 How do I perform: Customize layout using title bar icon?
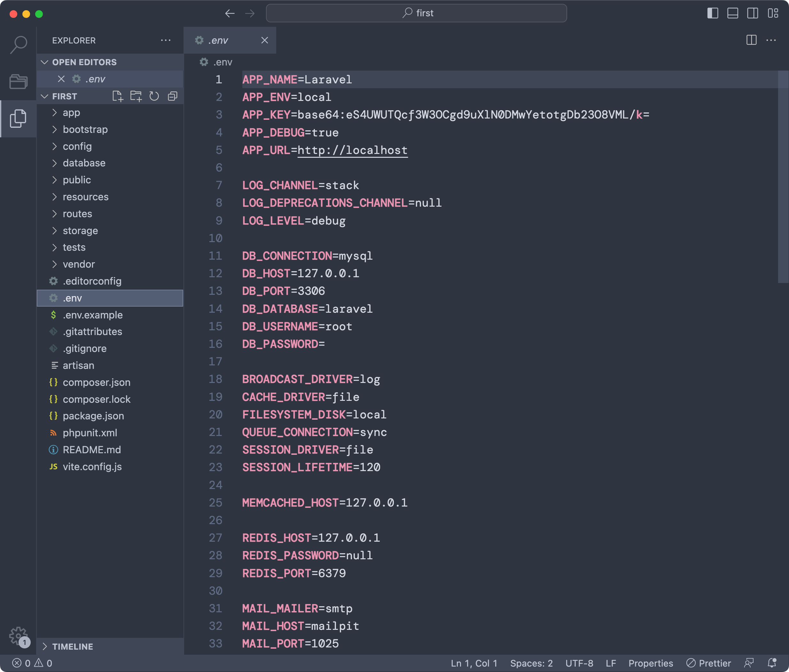773,13
